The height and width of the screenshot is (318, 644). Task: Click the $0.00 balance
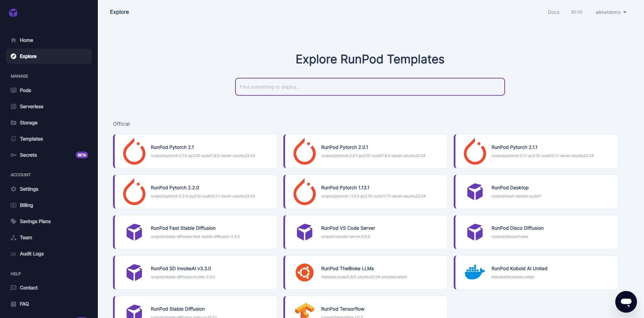[577, 12]
